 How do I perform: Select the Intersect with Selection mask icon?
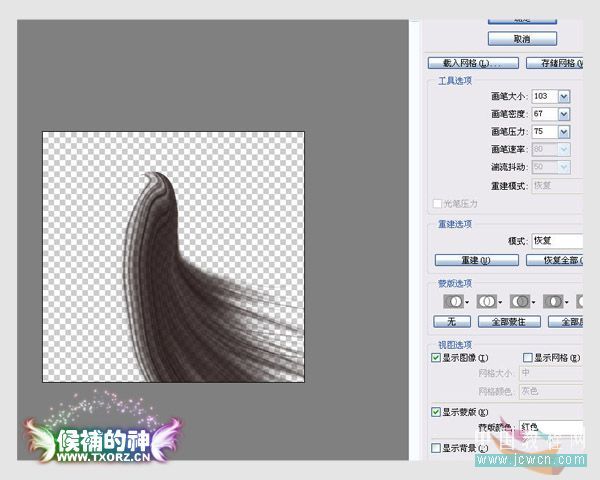[x=553, y=302]
